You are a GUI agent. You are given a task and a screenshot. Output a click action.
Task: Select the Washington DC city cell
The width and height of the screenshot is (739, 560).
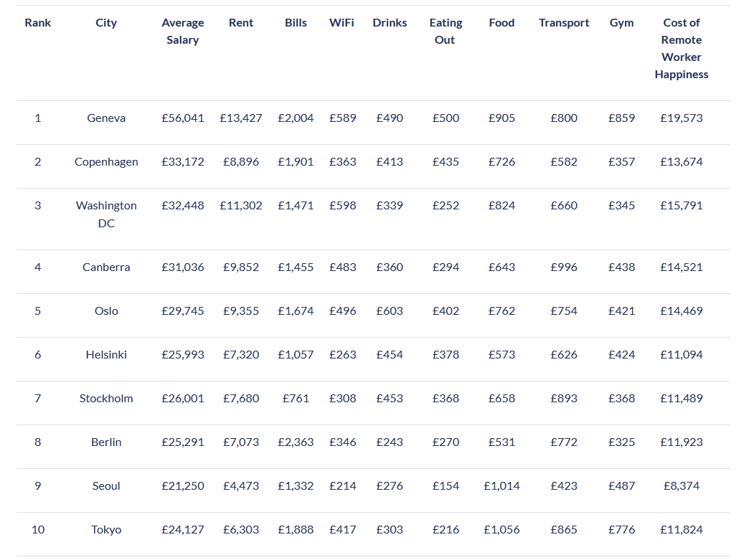106,214
